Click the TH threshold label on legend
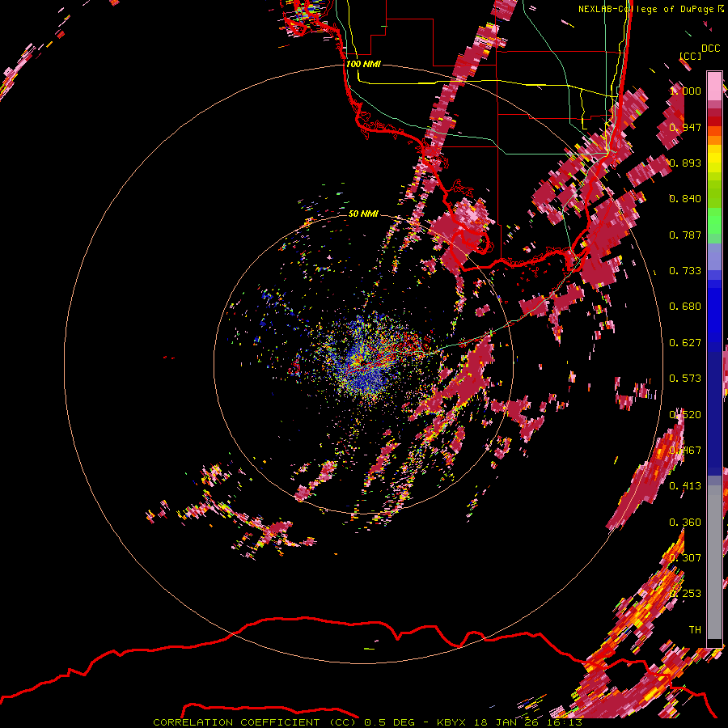Screen dimensions: 728x728 [x=695, y=629]
